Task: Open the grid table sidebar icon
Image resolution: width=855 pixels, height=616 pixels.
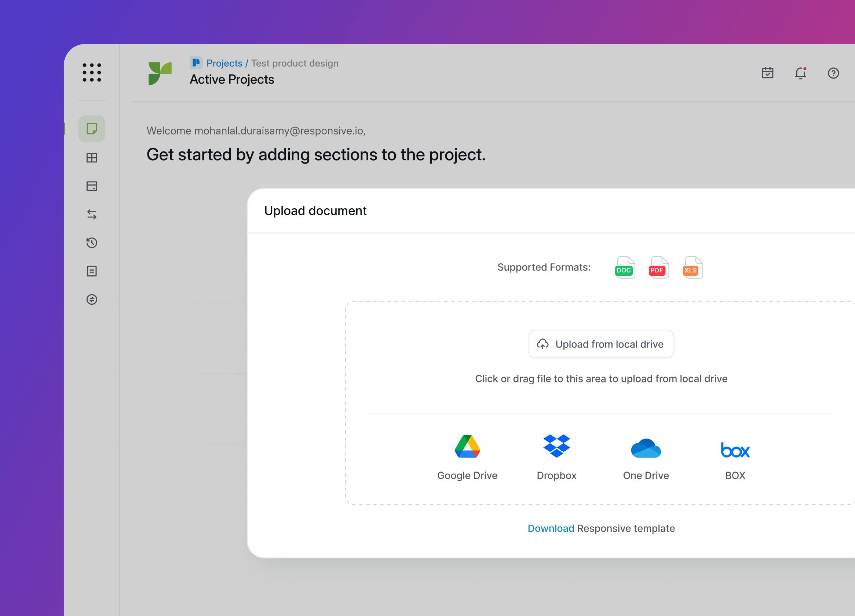Action: (92, 158)
